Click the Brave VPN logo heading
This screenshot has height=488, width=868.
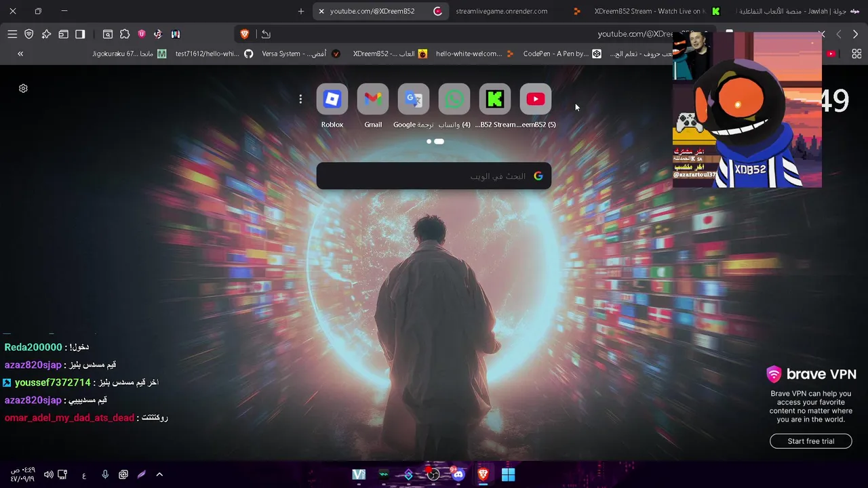(x=811, y=374)
